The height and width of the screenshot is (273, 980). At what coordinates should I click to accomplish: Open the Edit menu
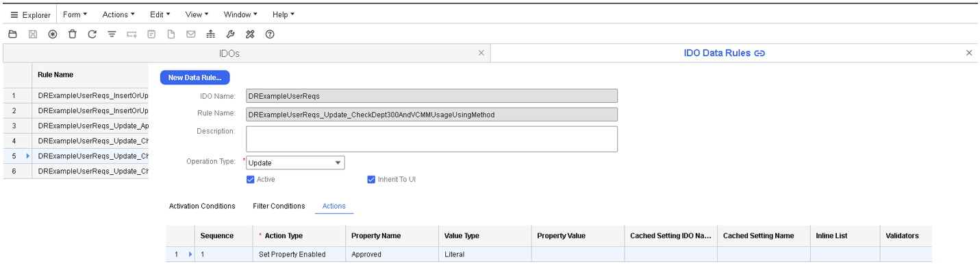[160, 14]
